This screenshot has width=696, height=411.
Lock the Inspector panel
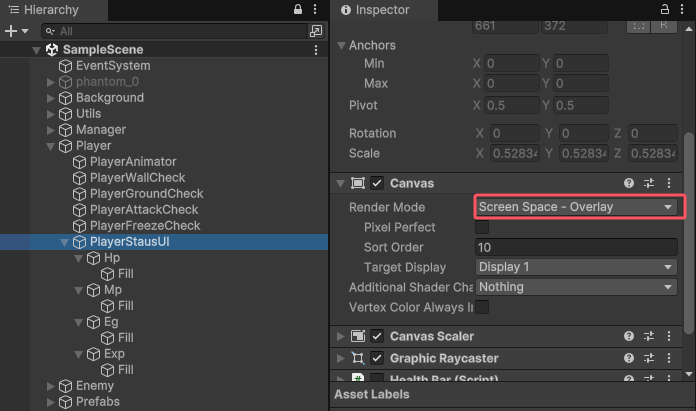click(x=664, y=9)
